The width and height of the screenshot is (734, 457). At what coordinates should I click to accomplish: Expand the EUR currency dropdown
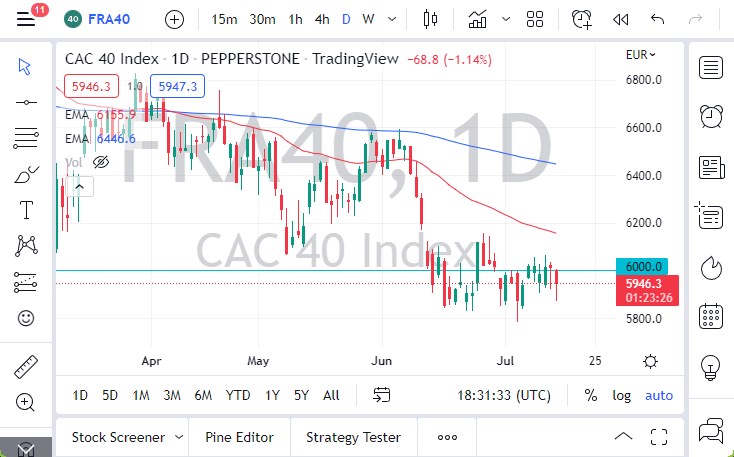pos(640,55)
